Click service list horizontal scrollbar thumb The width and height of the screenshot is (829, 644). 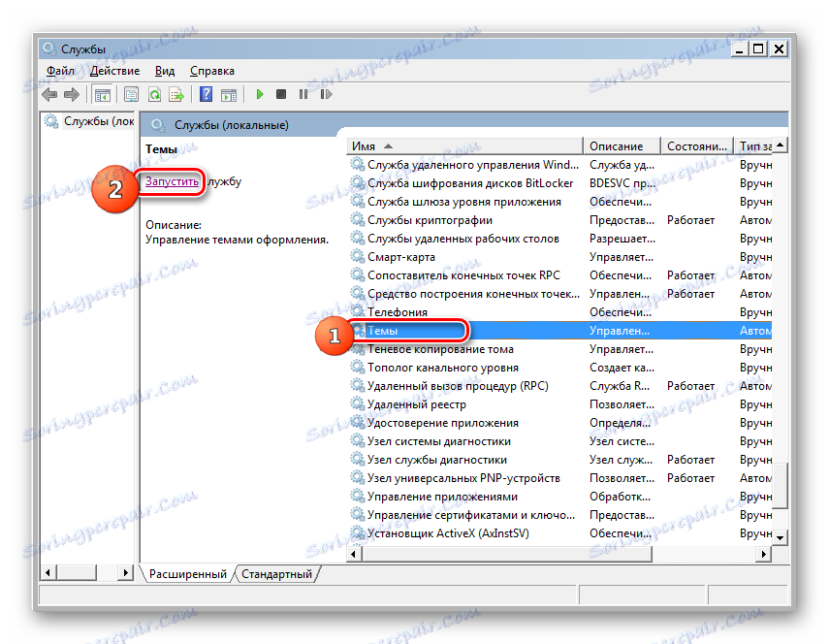coord(506,554)
